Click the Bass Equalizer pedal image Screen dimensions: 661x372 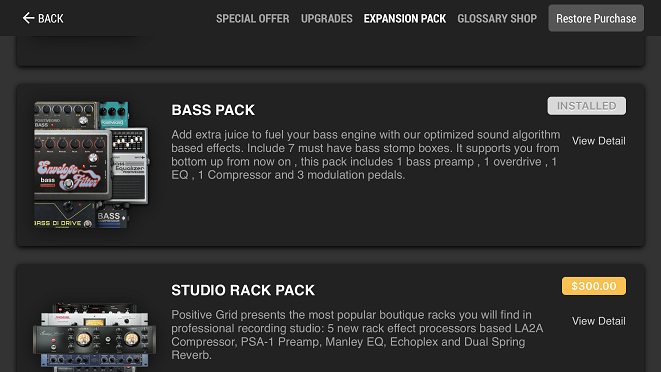click(130, 167)
